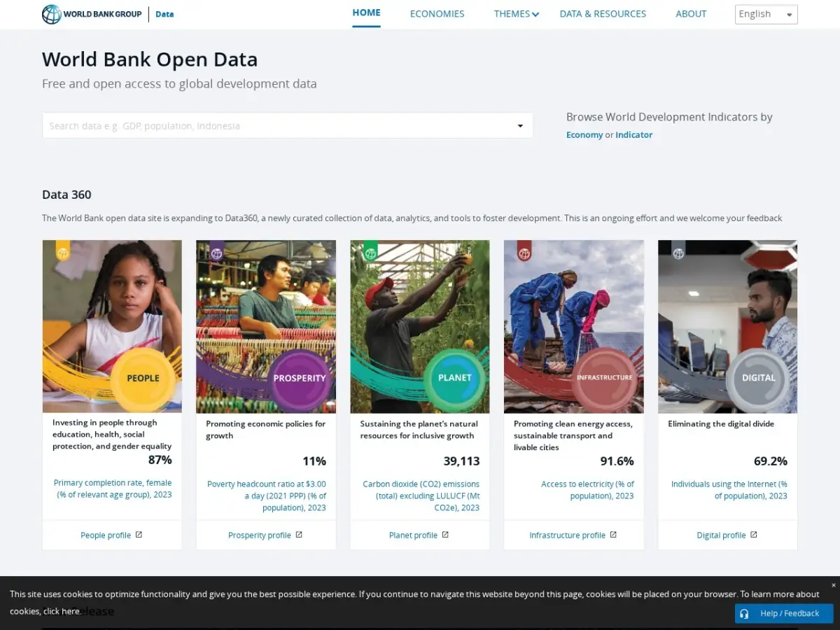840x630 pixels.
Task: Expand the THEMES menu chevron
Action: 535,14
